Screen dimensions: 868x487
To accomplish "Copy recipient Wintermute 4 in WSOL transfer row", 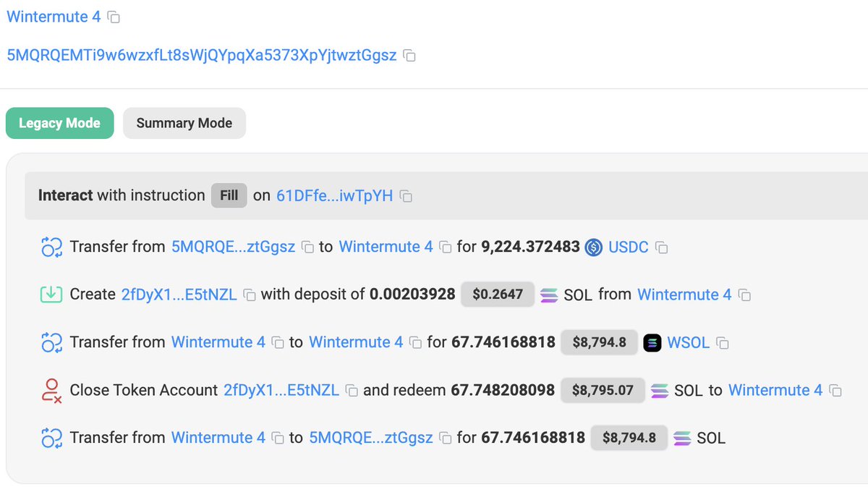I will pos(415,343).
